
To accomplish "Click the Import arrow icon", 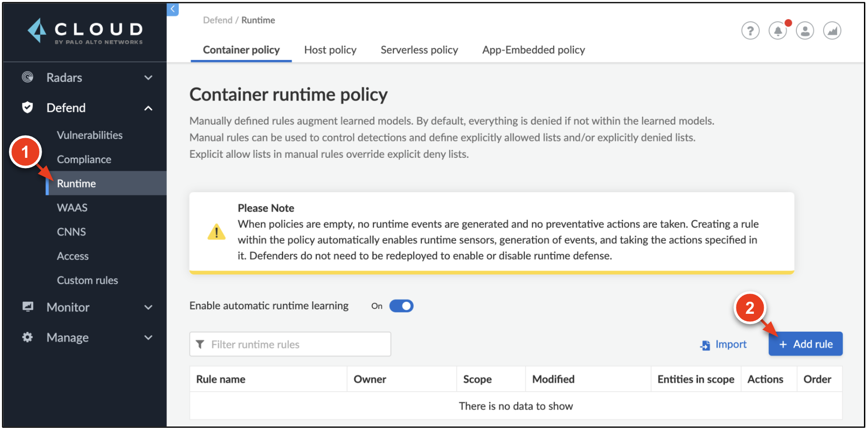I will point(705,345).
